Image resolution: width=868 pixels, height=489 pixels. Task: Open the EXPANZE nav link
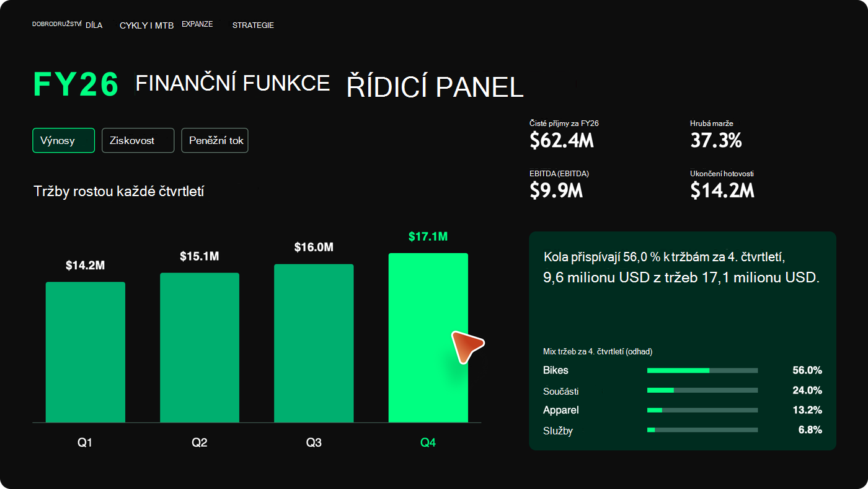[197, 24]
